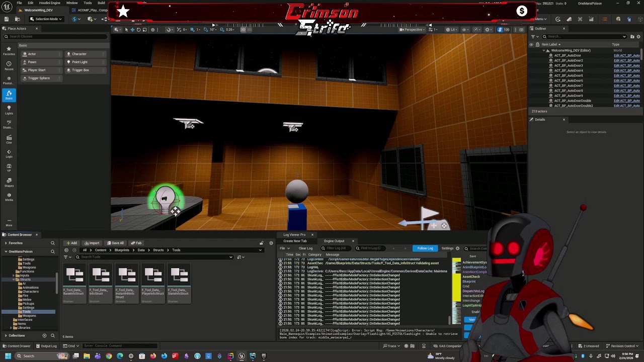Viewport: 644px width, 362px height.
Task: Click the console command input field
Action: (120, 346)
